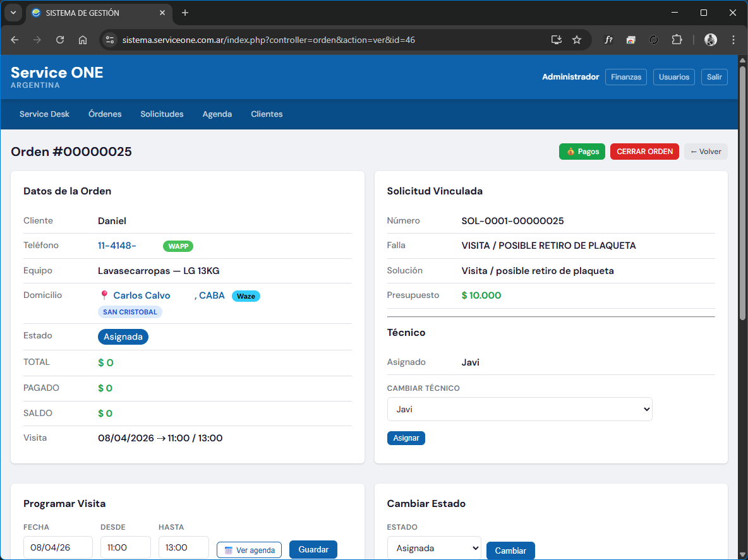Click the browser address bar URL

point(268,40)
